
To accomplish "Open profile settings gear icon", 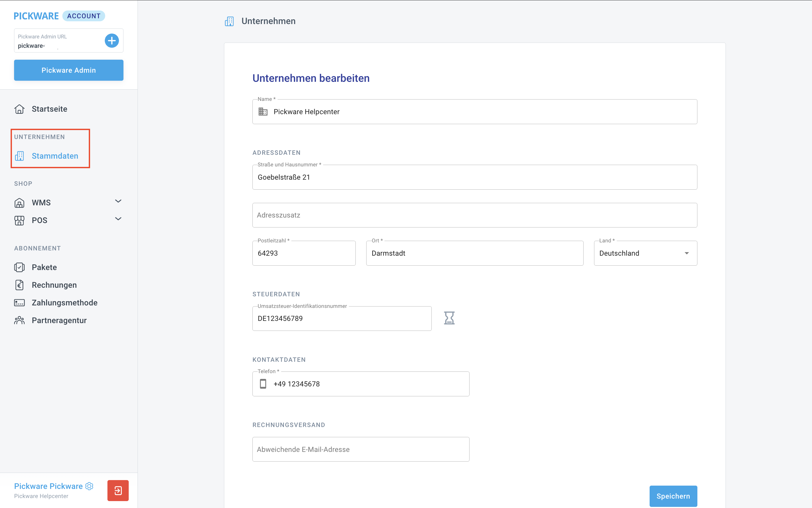I will [x=89, y=486].
